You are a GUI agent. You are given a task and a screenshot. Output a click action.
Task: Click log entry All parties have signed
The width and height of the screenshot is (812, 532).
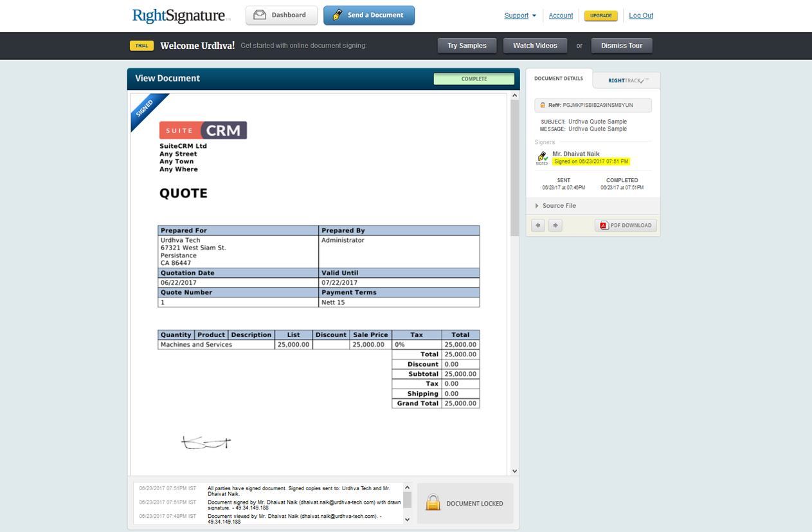(300, 491)
